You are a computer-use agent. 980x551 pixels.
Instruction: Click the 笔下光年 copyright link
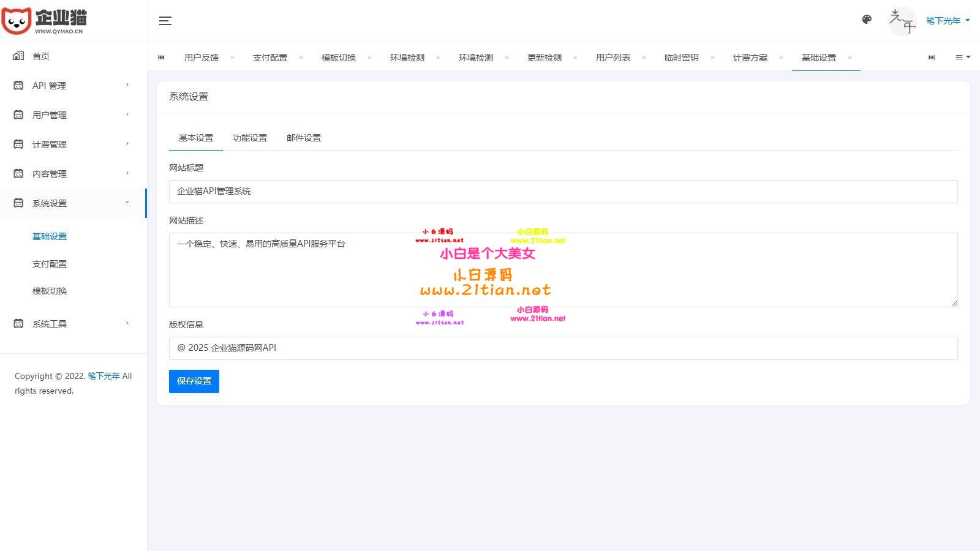click(x=104, y=376)
